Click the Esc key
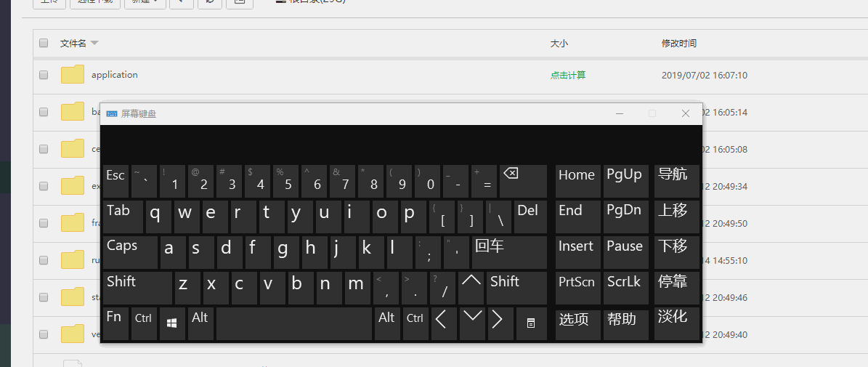This screenshot has width=868, height=367. click(x=115, y=181)
